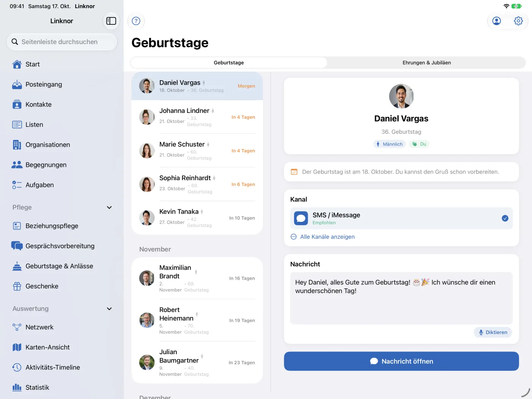Viewport: 532px width, 399px height.
Task: Open Aufgaben in sidebar
Action: pos(62,185)
